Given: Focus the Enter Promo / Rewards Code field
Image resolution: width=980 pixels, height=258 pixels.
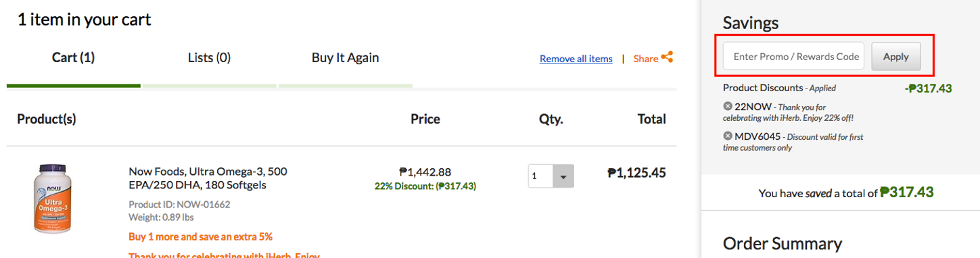Looking at the screenshot, I should click(794, 57).
